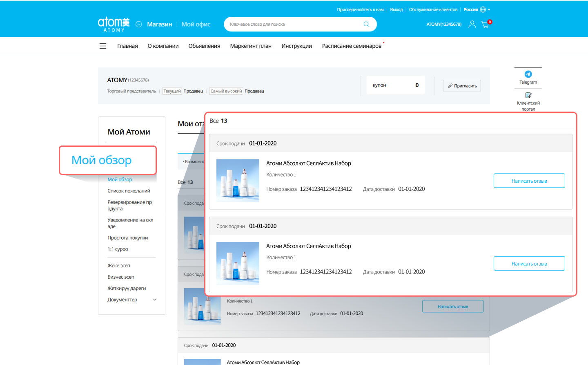The image size is (588, 365).
Task: Open the circled chevron beside Atomy logo
Action: [x=139, y=24]
